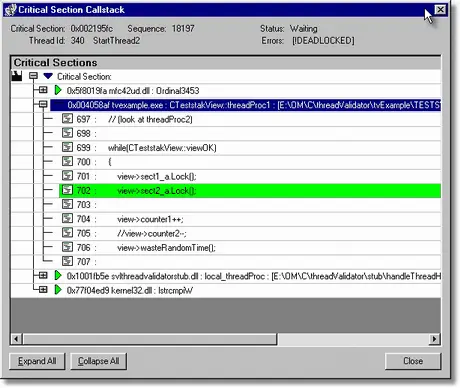Click the Expand All button
This screenshot has width=460, height=388.
coord(37,361)
